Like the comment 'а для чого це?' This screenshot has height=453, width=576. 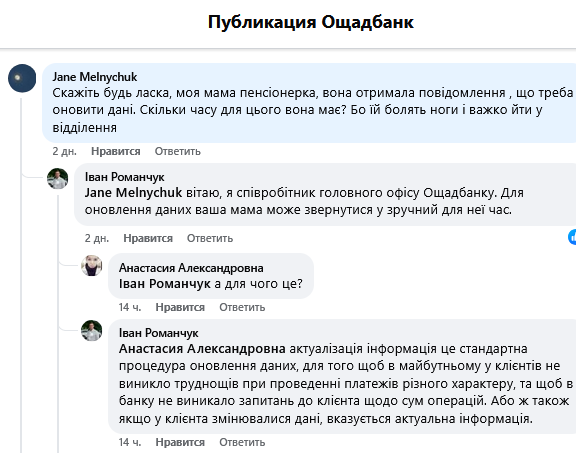tap(180, 307)
